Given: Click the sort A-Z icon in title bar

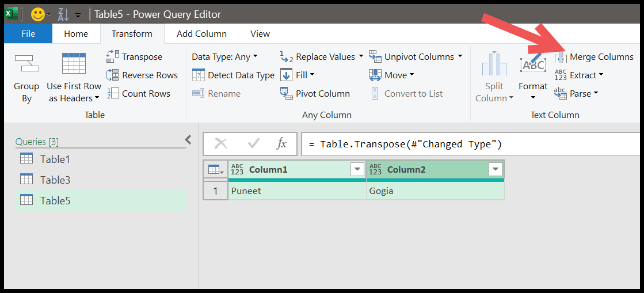Looking at the screenshot, I should click(x=63, y=15).
